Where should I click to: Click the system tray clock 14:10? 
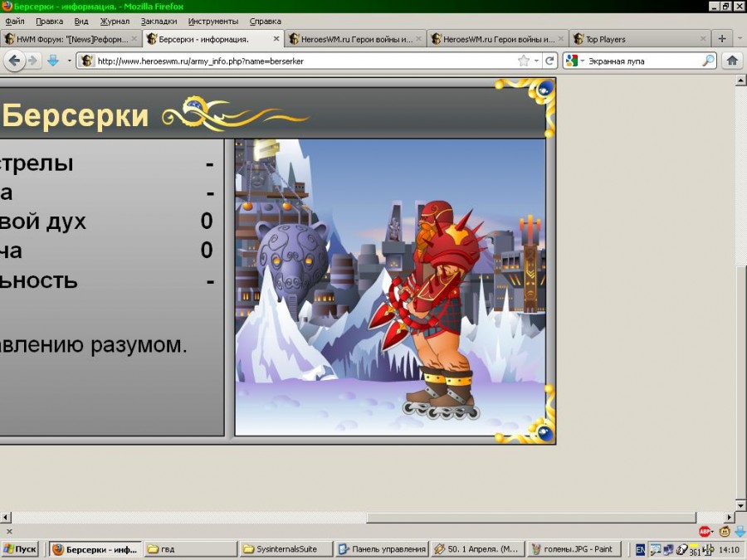(x=730, y=549)
